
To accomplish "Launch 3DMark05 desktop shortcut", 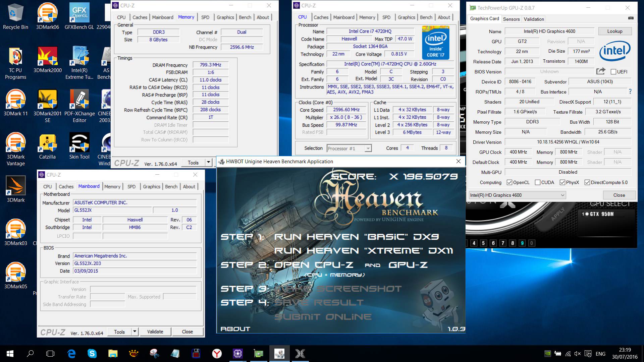I will pos(15,276).
